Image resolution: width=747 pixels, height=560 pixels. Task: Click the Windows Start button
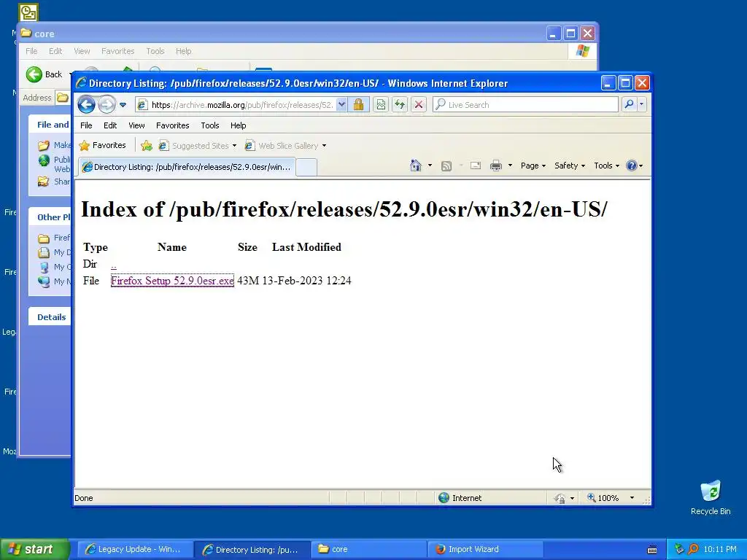34,549
